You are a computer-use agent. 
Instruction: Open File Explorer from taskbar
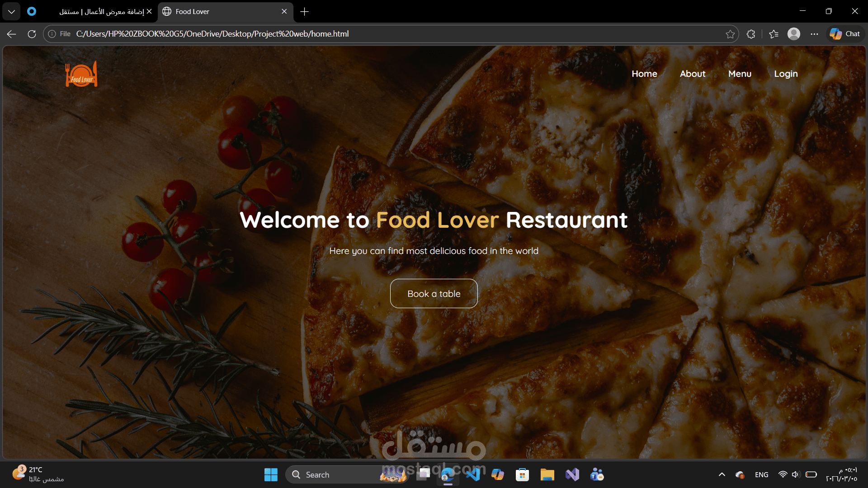pyautogui.click(x=547, y=474)
